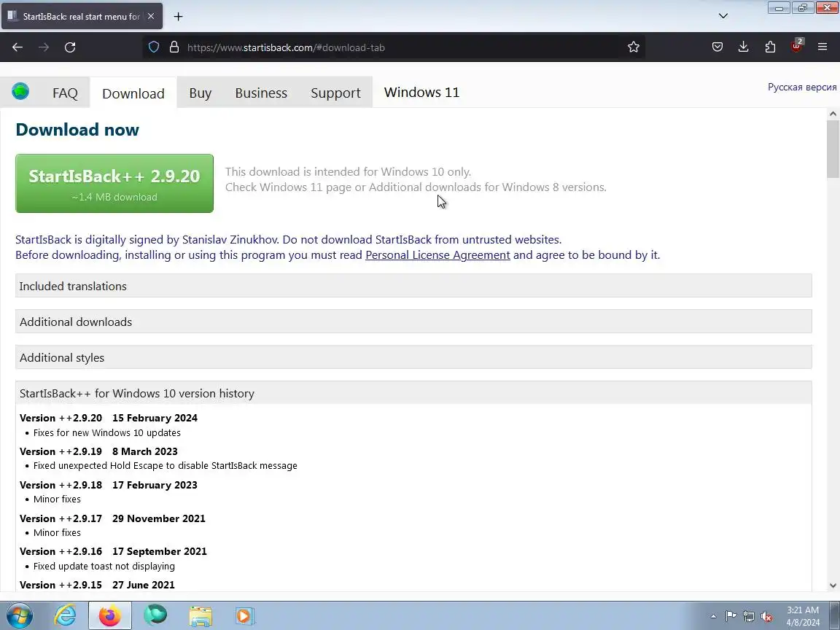Click the 'Download now' heading
Screen dimensions: 840x630
tap(77, 130)
